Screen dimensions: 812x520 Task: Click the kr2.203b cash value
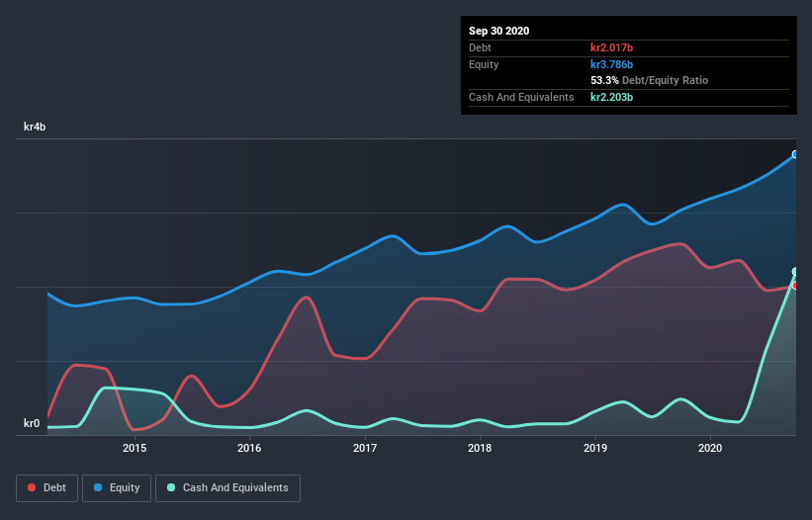click(x=611, y=97)
